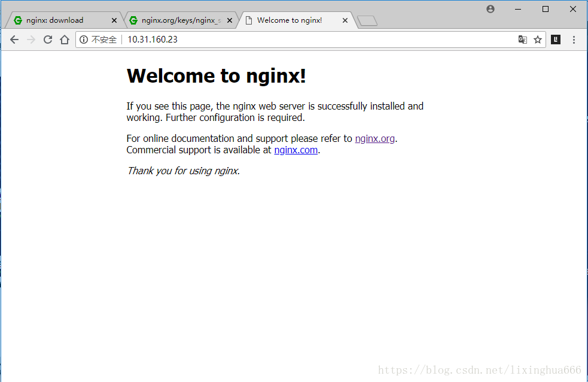Viewport: 588px width, 382px height.
Task: Close the Welcome to nginx! tab
Action: [x=345, y=20]
